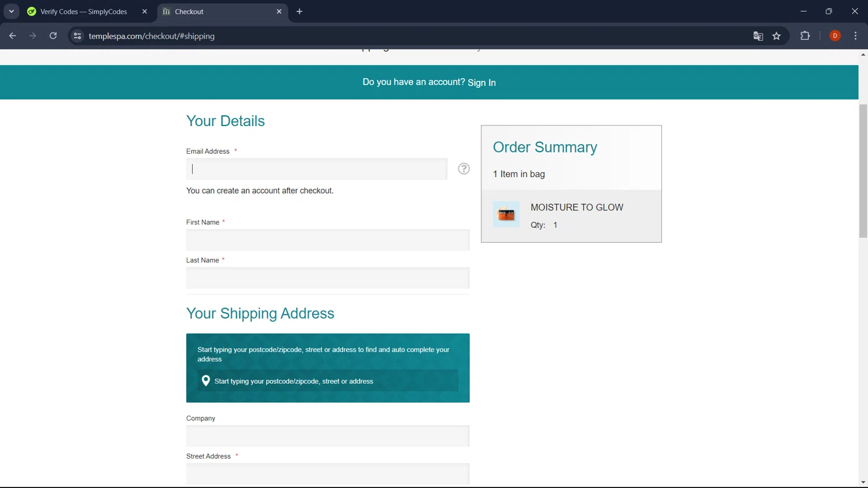Close the Verify Codes — SimplyCodes tab
868x488 pixels.
[145, 12]
